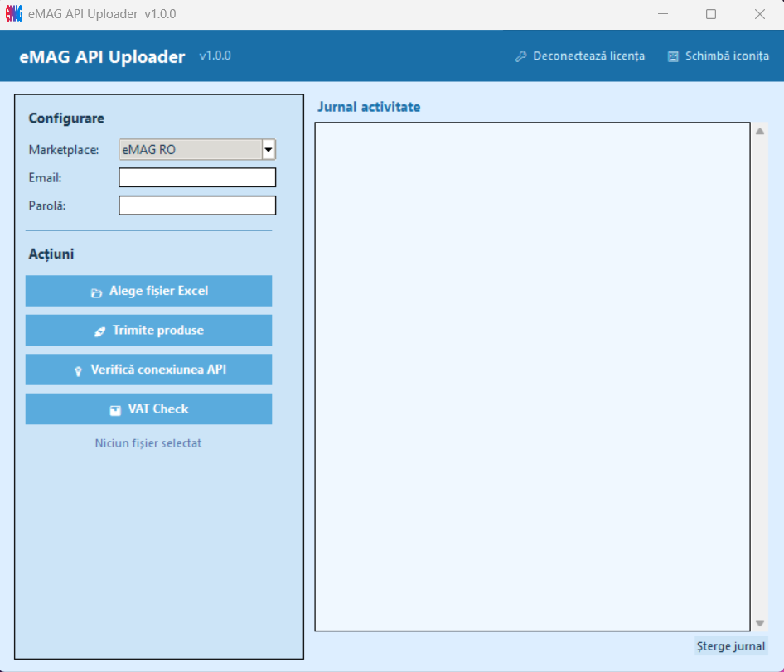Click Schimbă iconița in the header
The height and width of the screenshot is (672, 784).
tap(727, 56)
